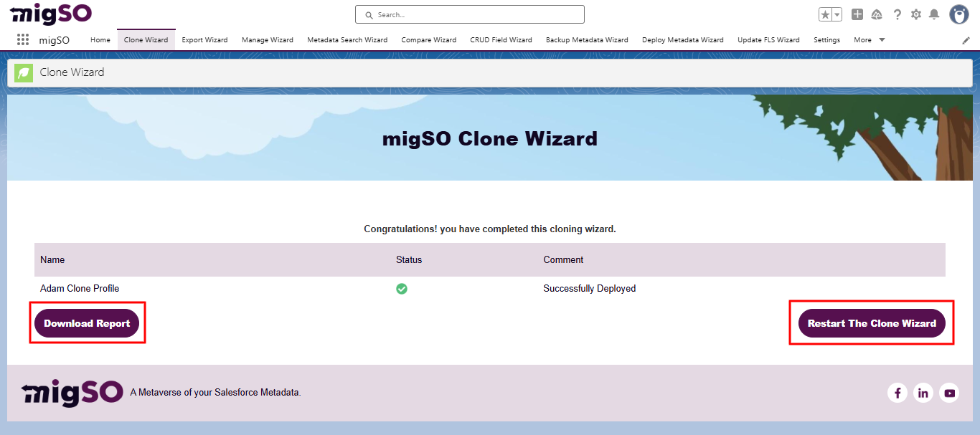Screen dimensions: 980x435
Task: Click the migSO app name label
Action: [x=54, y=40]
